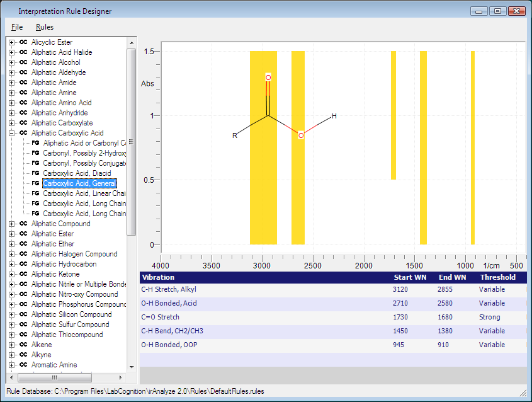
Task: Click the tree's vertical scrollbar down arrow
Action: [x=132, y=366]
